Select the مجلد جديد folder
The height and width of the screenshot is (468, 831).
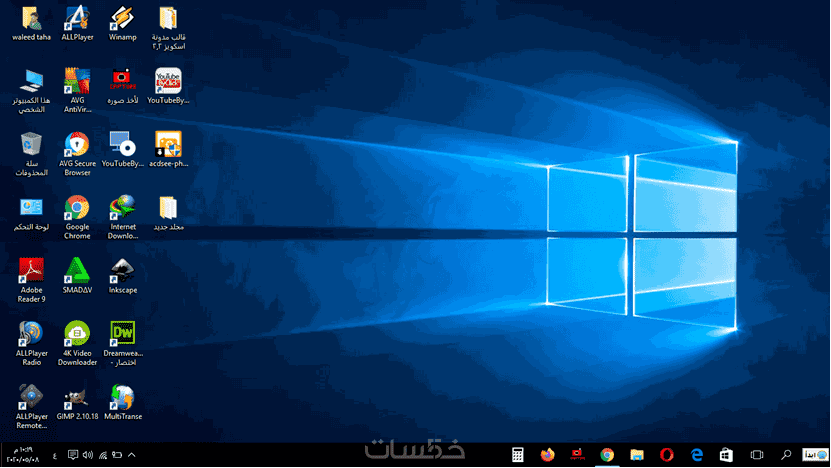pyautogui.click(x=169, y=213)
